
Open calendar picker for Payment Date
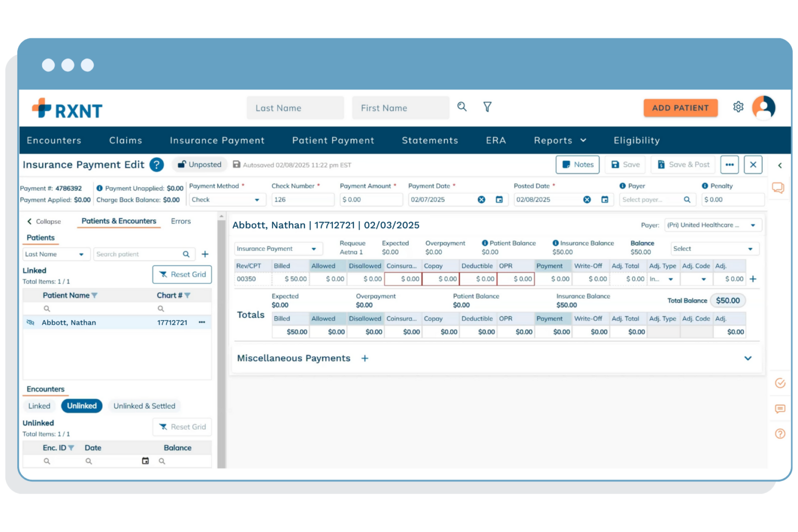point(499,199)
